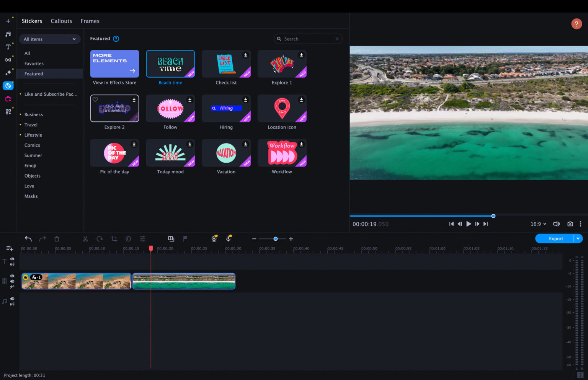Image resolution: width=588 pixels, height=380 pixels.
Task: Open the Titles panel from the left sidebar
Action: 8,47
